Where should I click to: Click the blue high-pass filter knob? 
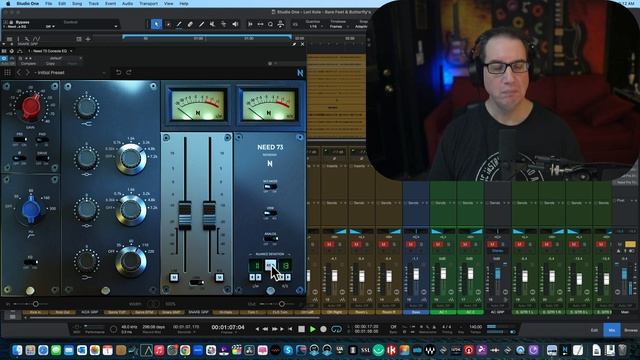click(31, 210)
